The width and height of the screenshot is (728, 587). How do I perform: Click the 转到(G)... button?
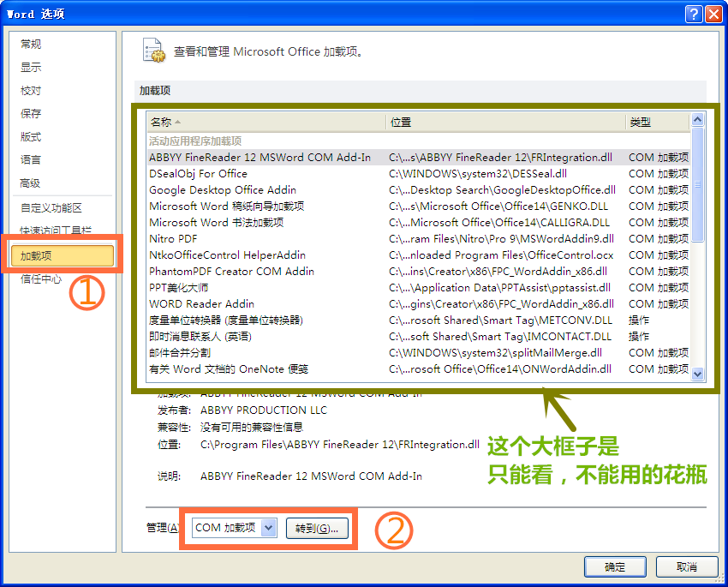[317, 528]
